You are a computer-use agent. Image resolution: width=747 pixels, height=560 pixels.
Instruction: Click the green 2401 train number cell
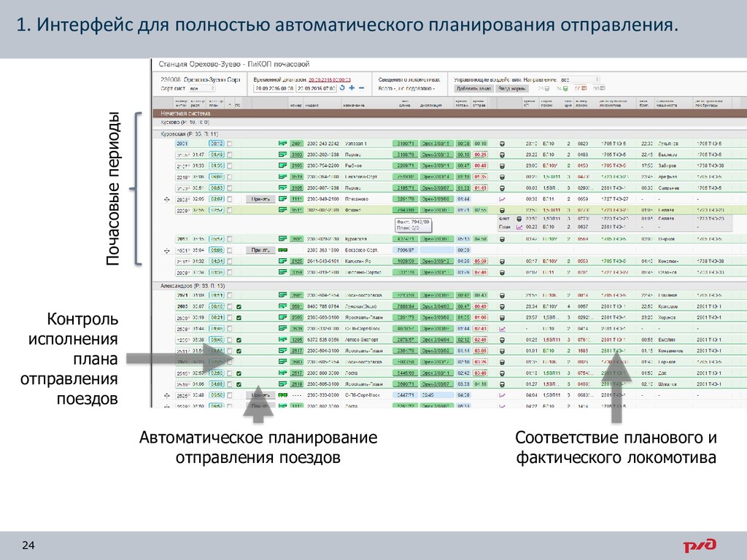[297, 144]
